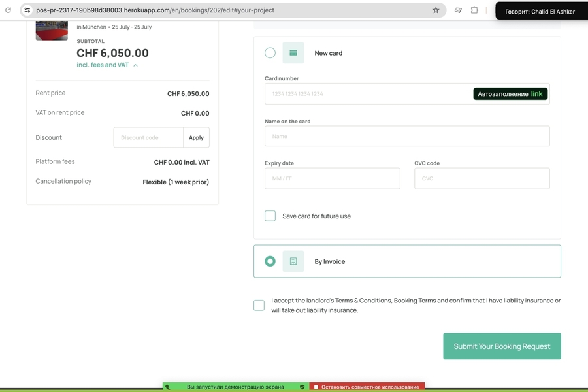Click the CHF 6,050.00 subtotal amount
Screen dimensions: 588x392
tap(112, 53)
